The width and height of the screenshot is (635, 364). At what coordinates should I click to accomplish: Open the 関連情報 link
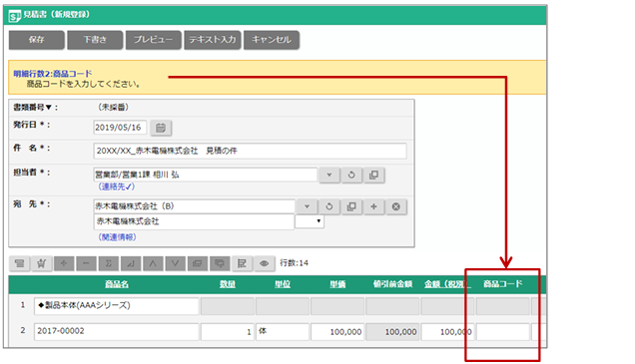tap(117, 237)
